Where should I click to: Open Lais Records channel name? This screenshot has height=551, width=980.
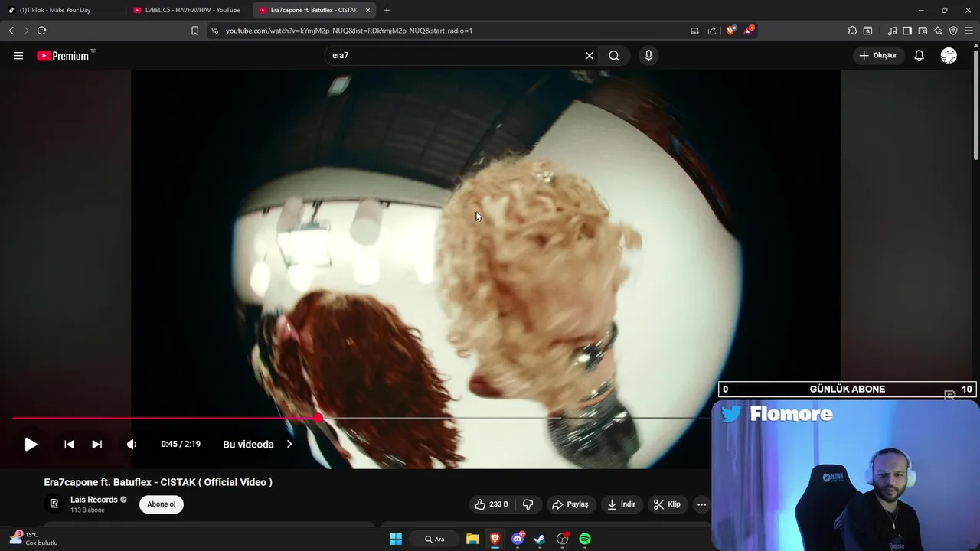(94, 500)
